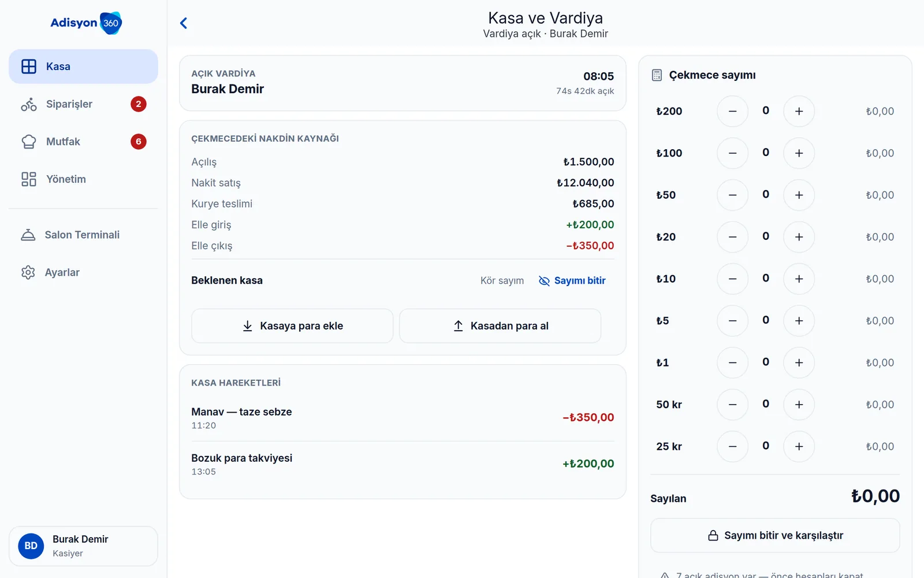924x578 pixels.
Task: Open Salon Terminali
Action: click(83, 235)
